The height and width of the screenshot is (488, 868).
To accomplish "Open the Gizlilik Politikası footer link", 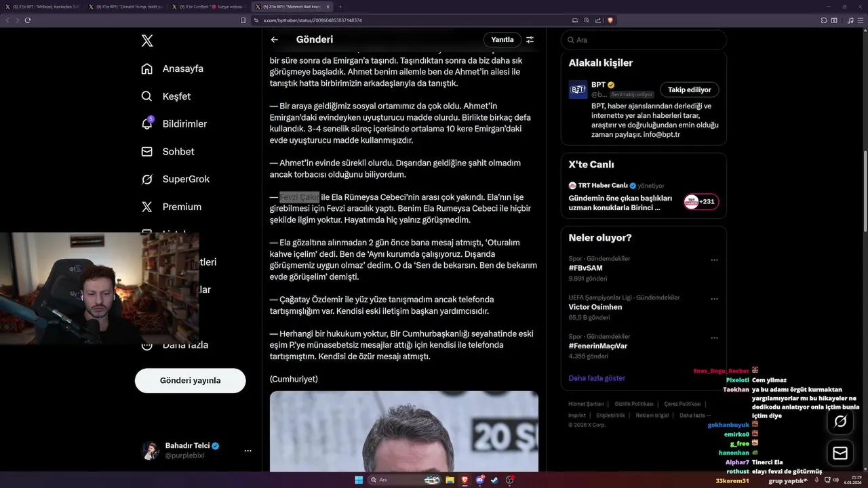I will click(634, 404).
